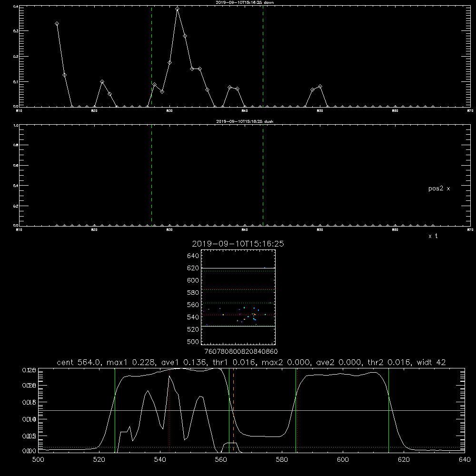Click the "560" x-axis label of bottom plot
This screenshot has height=476, width=476.
[x=221, y=460]
